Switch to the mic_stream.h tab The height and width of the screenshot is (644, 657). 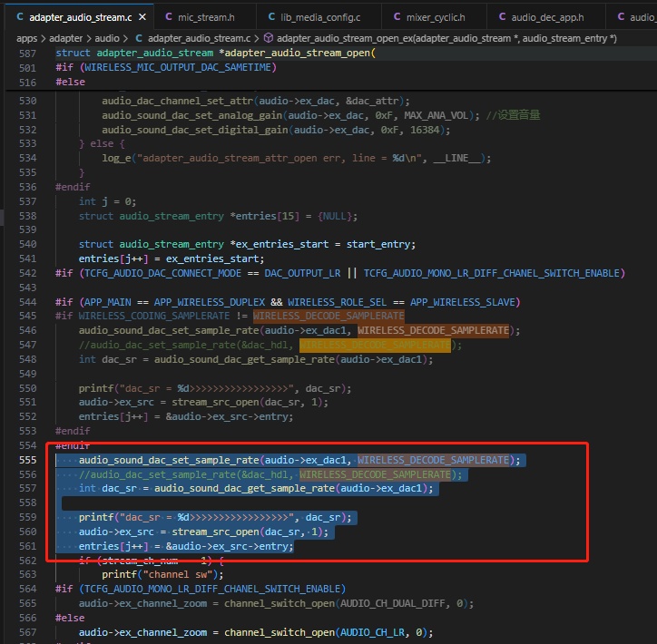pyautogui.click(x=205, y=17)
